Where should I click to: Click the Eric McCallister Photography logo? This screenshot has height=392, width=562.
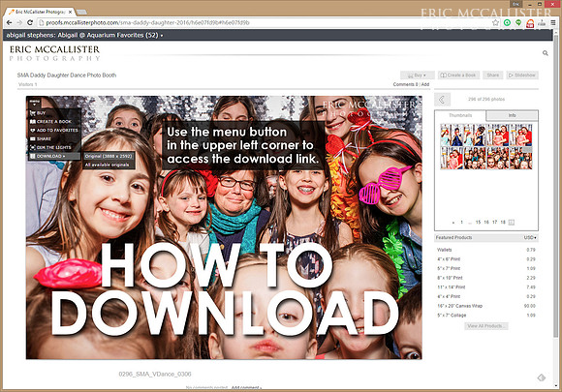54,53
